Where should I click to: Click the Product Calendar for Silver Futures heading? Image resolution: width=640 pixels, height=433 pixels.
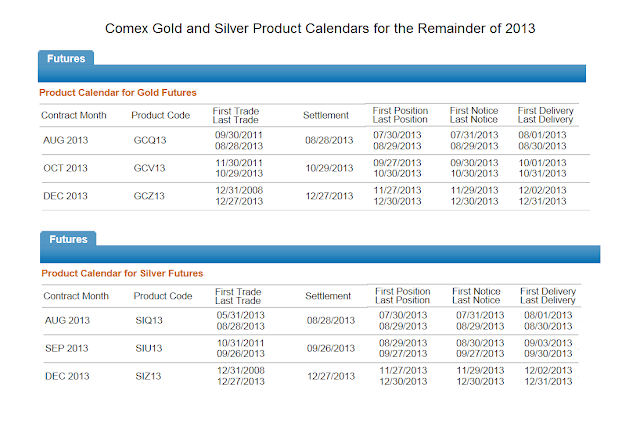(x=122, y=273)
